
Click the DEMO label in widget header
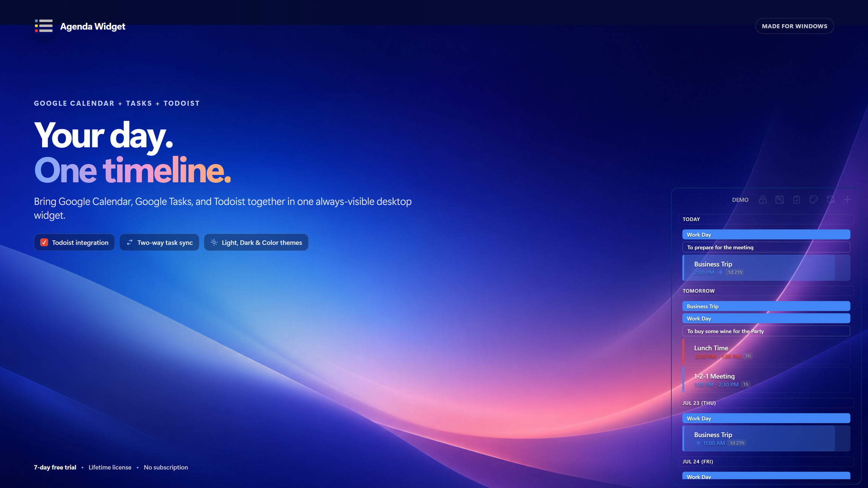coord(740,200)
